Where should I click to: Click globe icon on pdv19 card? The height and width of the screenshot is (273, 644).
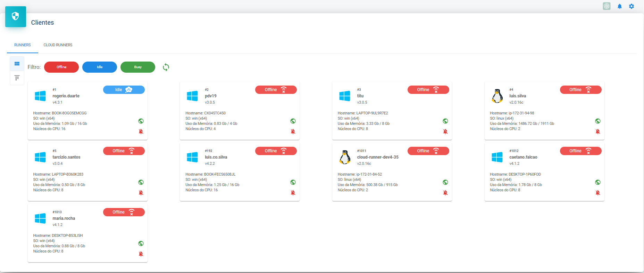coord(293,121)
